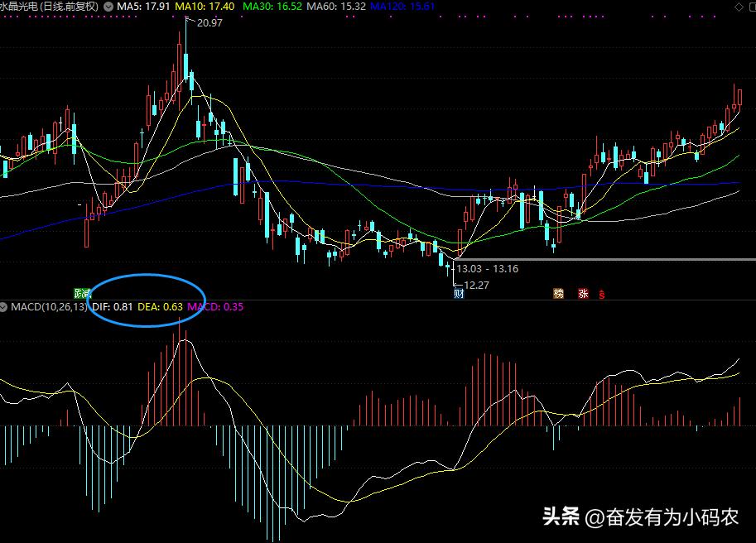Click the DIF: 0.81 value

point(113,307)
